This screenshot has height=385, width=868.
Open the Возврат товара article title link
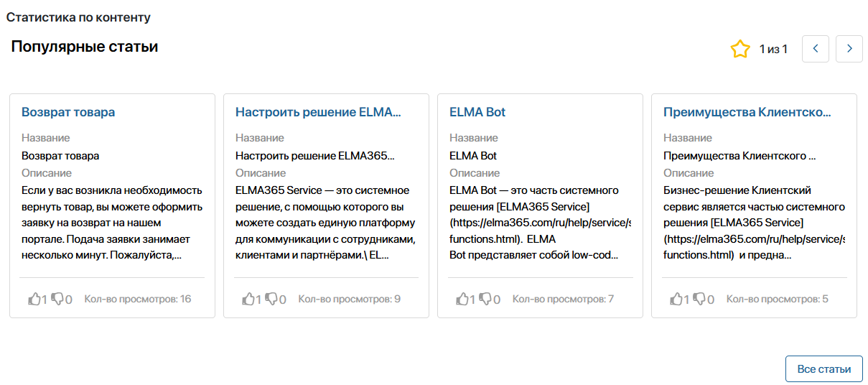coord(68,112)
